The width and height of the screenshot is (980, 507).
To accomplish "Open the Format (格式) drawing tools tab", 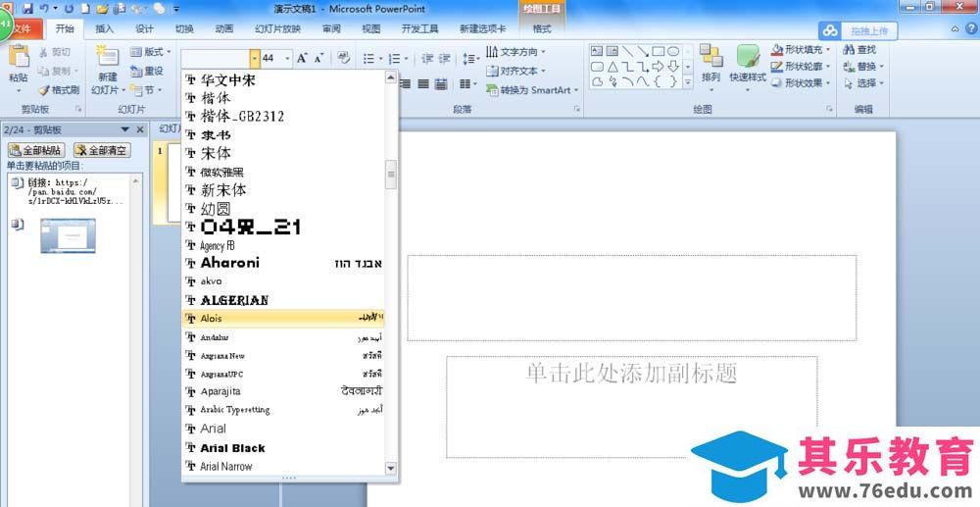I will pos(542,28).
